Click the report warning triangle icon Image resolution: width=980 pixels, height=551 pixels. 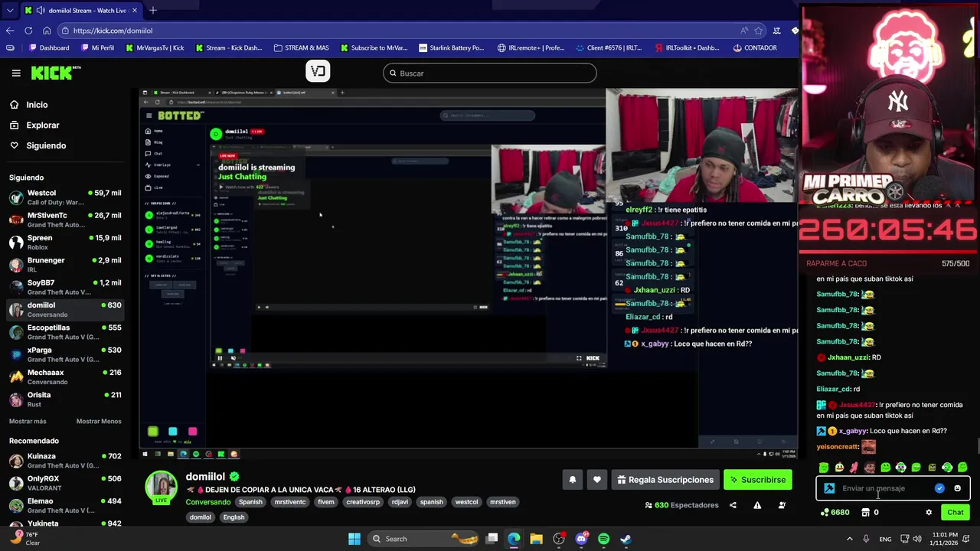pos(757,505)
